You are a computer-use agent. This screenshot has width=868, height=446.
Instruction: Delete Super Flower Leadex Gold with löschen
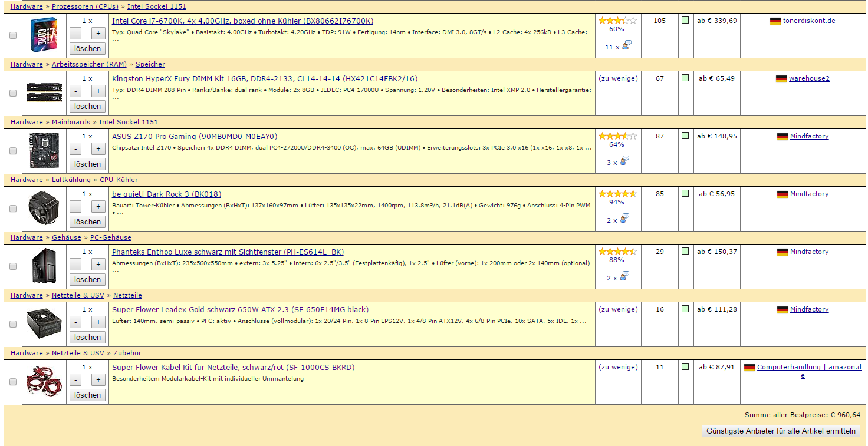coord(88,337)
